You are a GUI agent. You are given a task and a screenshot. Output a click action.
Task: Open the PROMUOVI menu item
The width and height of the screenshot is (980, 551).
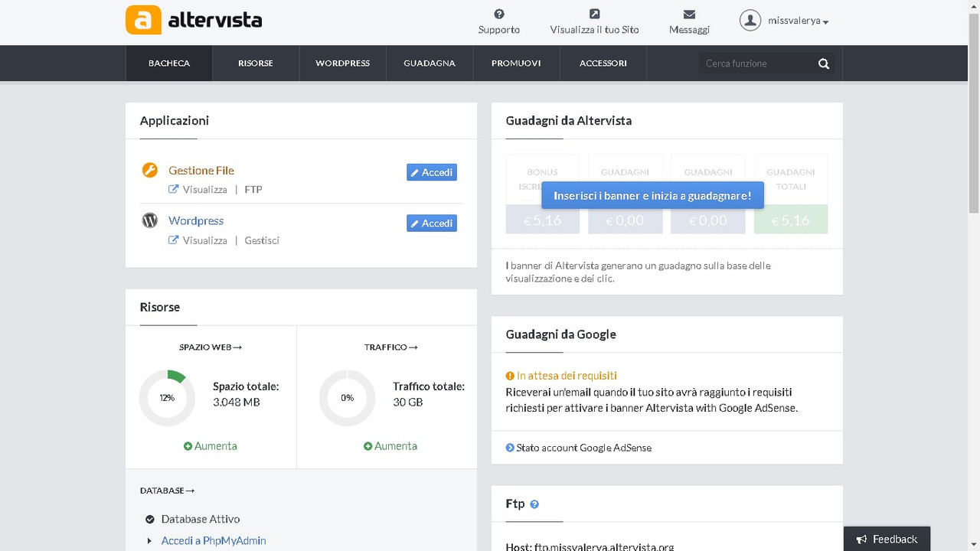516,64
